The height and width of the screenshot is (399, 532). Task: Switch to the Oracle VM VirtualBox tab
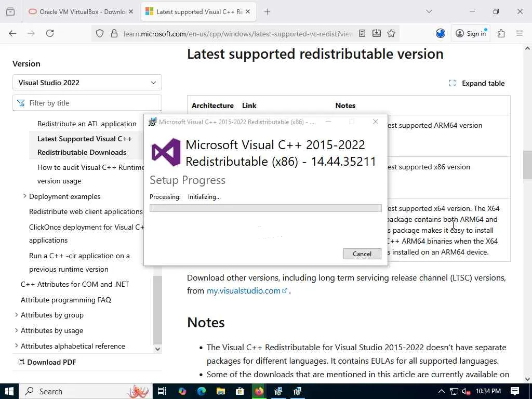point(79,12)
